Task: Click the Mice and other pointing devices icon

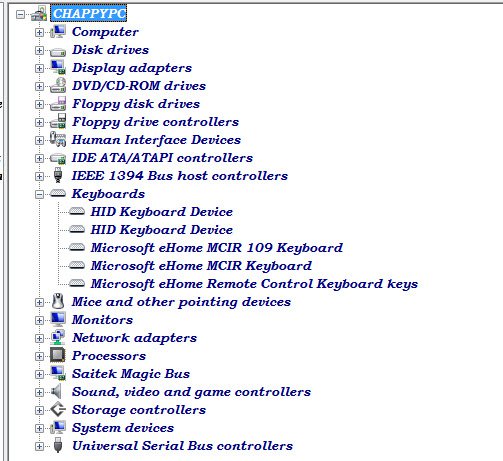Action: click(x=58, y=301)
